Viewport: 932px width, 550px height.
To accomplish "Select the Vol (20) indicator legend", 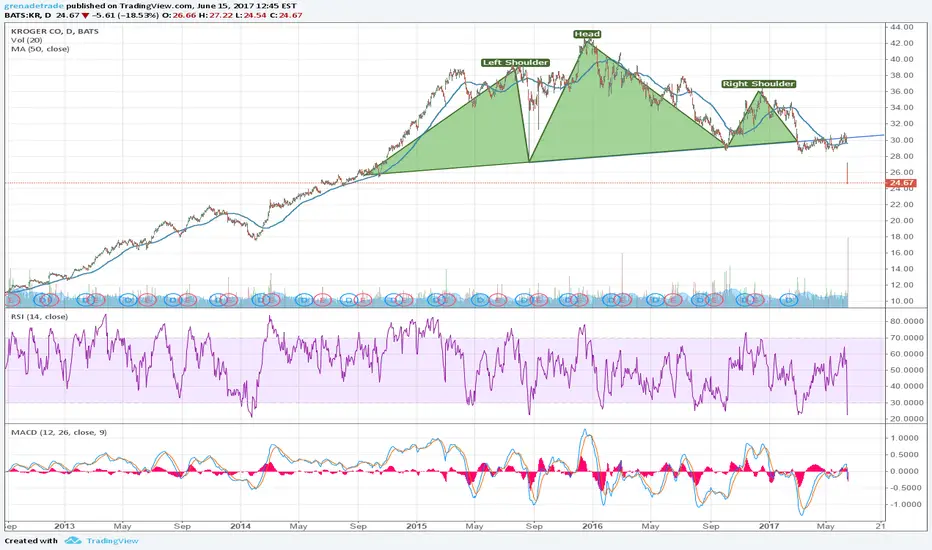I will pos(26,40).
